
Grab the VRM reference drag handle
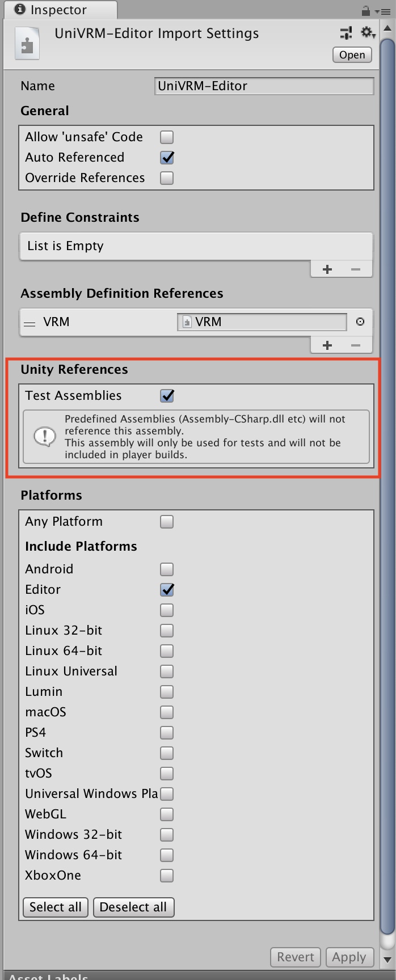click(x=30, y=323)
